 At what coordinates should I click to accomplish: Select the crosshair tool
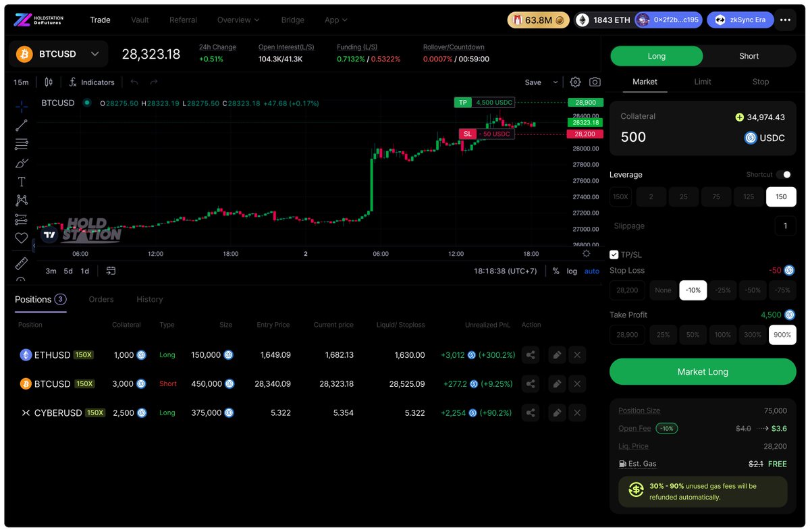click(x=21, y=106)
